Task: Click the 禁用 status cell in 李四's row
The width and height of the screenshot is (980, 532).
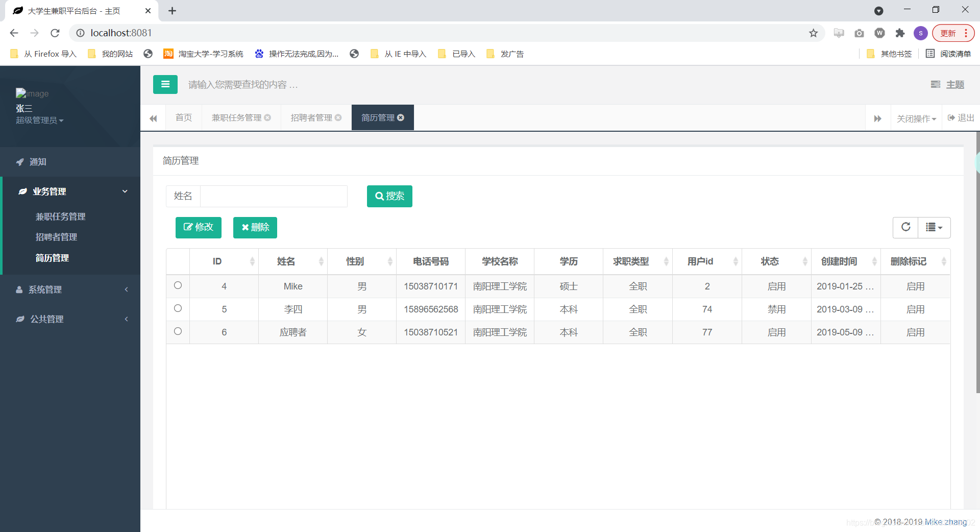Action: pyautogui.click(x=776, y=309)
